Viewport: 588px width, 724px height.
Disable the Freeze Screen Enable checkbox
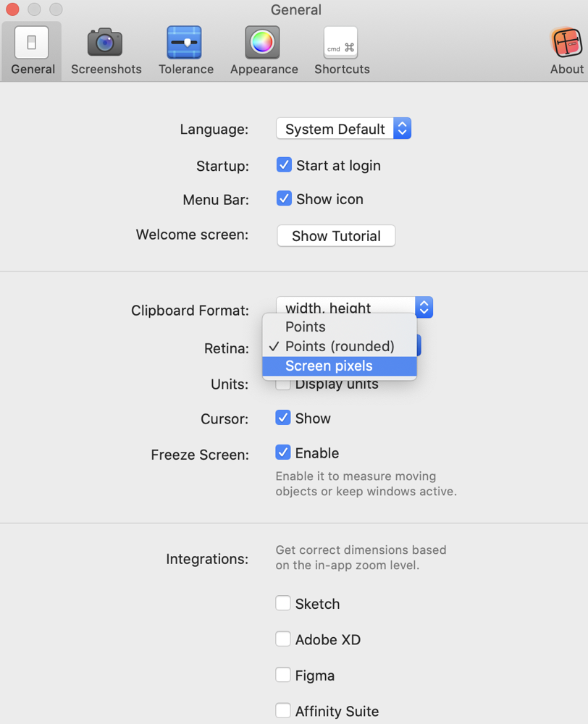click(x=283, y=452)
